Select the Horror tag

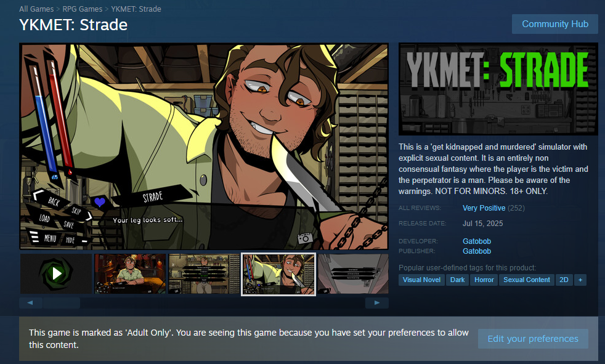[484, 280]
